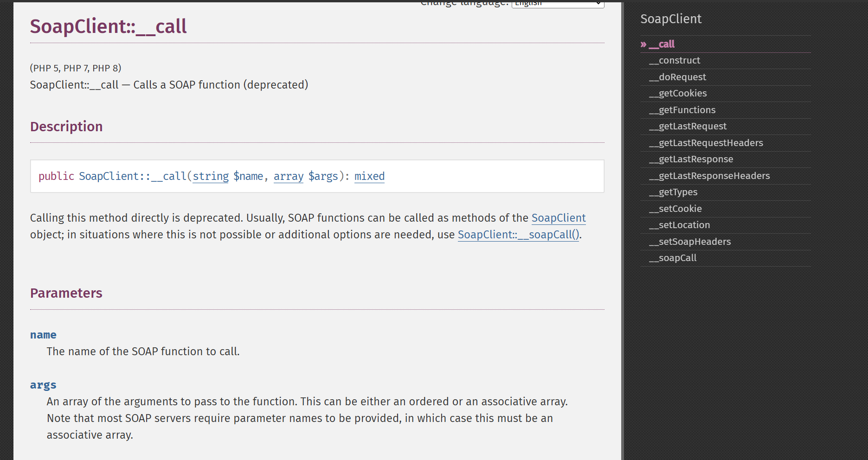View __getLastRequestHeaders method page
This screenshot has height=460, width=868.
click(706, 143)
